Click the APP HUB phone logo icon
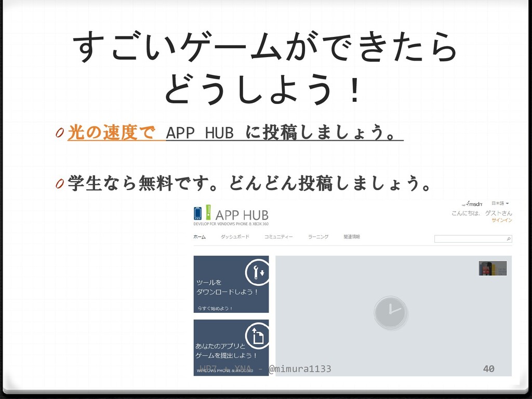 click(197, 214)
